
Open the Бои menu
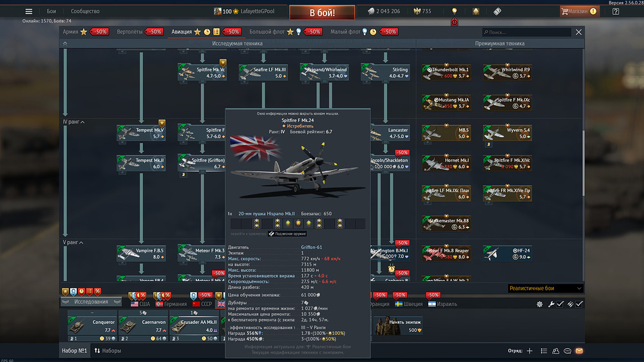pyautogui.click(x=52, y=12)
